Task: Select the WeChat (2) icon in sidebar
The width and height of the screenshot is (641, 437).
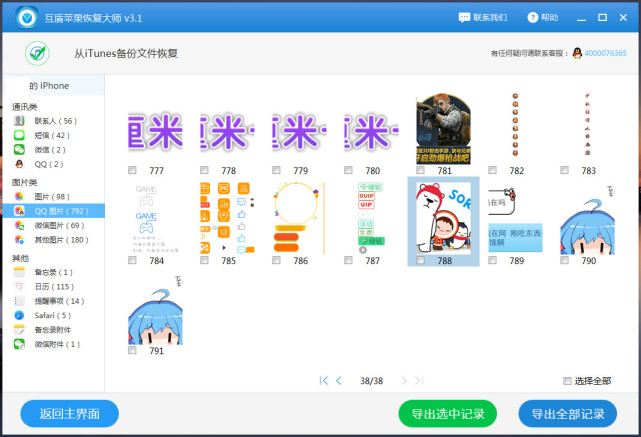Action: click(x=19, y=149)
